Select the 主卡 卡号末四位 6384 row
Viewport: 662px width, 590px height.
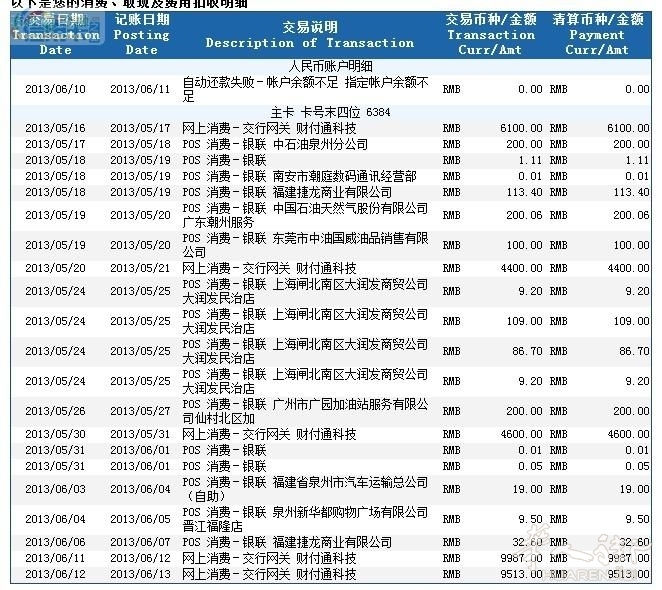[331, 112]
